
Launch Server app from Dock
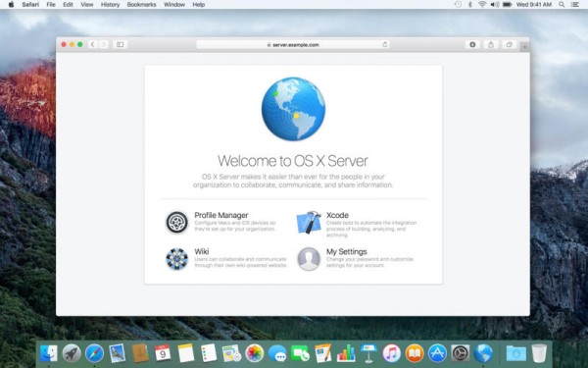coord(483,353)
